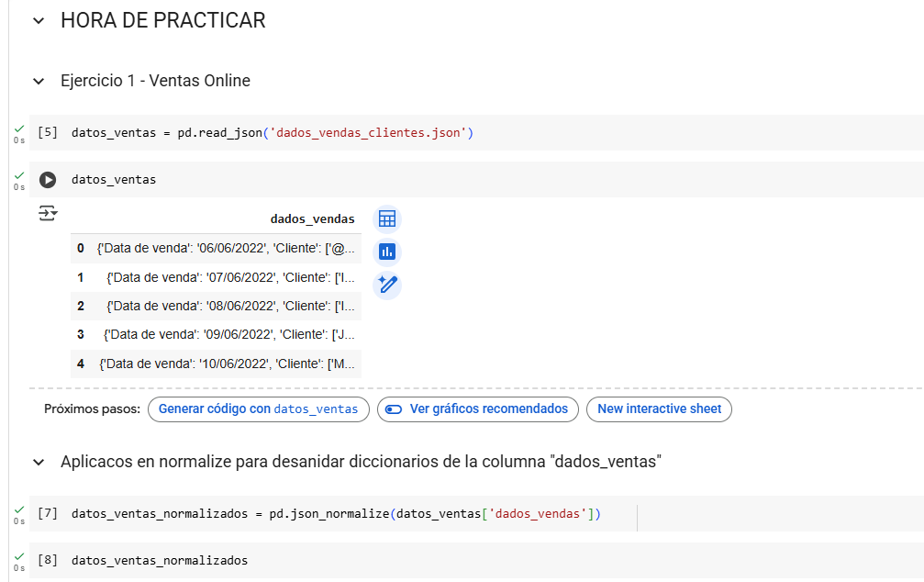Select row 2 with date 08/06/2022

[x=216, y=306]
